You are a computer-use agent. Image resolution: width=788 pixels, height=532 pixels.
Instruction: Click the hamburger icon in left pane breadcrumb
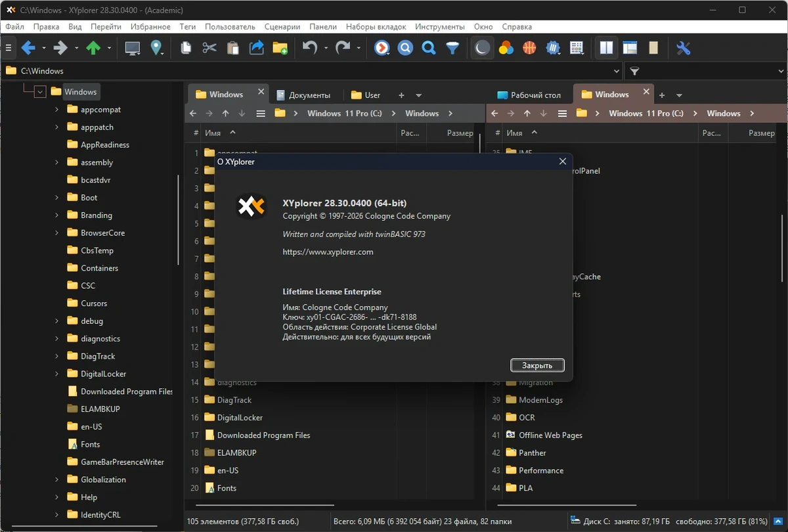click(x=261, y=114)
